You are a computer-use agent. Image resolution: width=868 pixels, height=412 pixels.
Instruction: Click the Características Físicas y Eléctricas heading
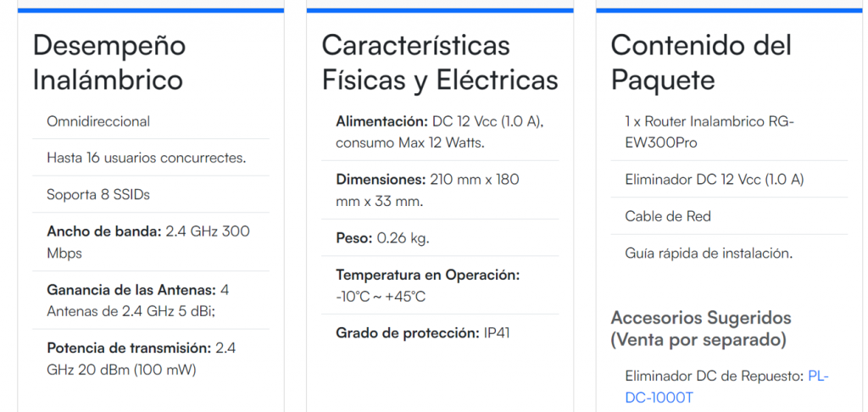coord(440,63)
